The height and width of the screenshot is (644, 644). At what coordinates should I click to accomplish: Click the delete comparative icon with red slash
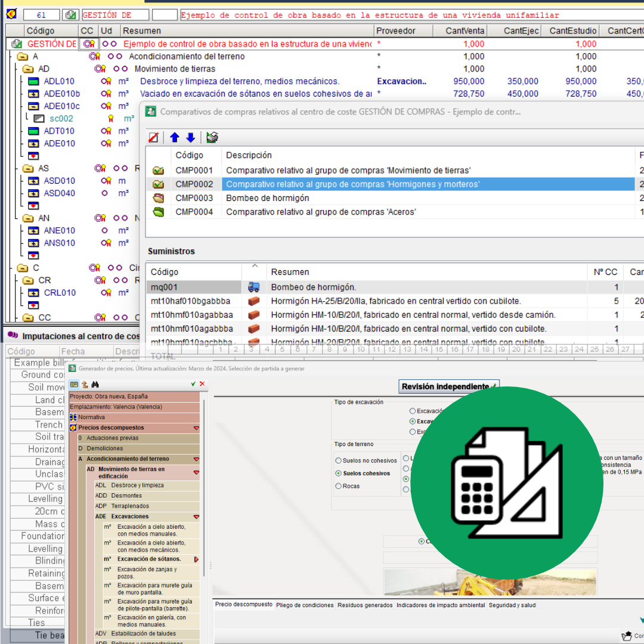pos(153,138)
